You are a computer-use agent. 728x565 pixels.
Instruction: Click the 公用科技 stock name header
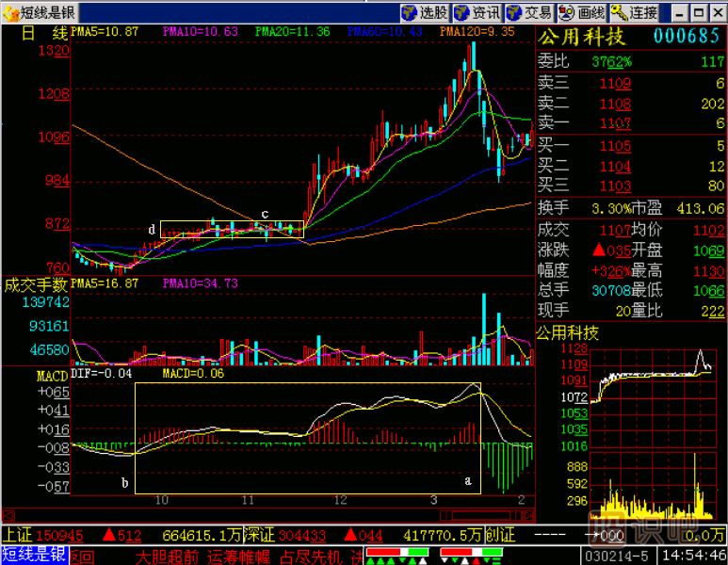tap(581, 38)
